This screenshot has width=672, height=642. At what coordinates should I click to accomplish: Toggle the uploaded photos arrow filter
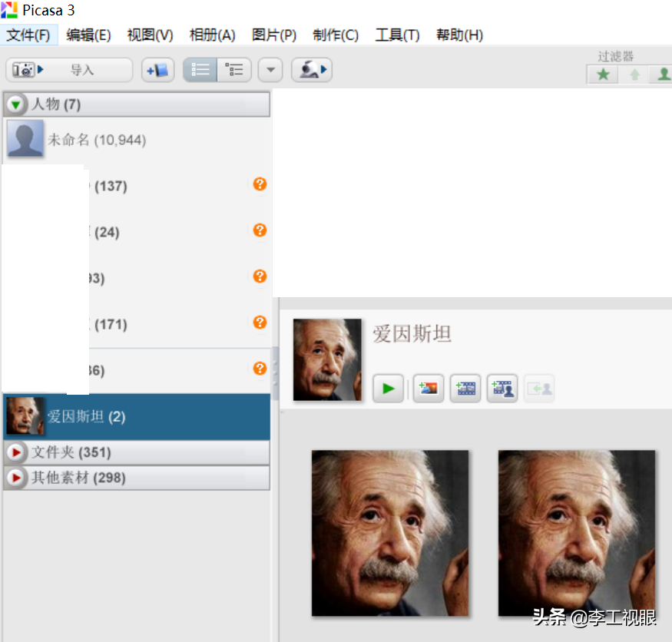634,74
